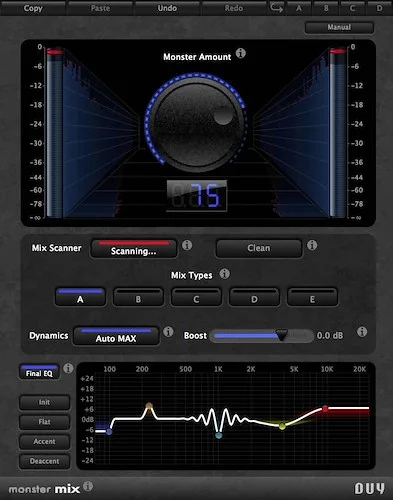Click the yellow-green 5K EQ node
This screenshot has width=393, height=500.
point(282,426)
